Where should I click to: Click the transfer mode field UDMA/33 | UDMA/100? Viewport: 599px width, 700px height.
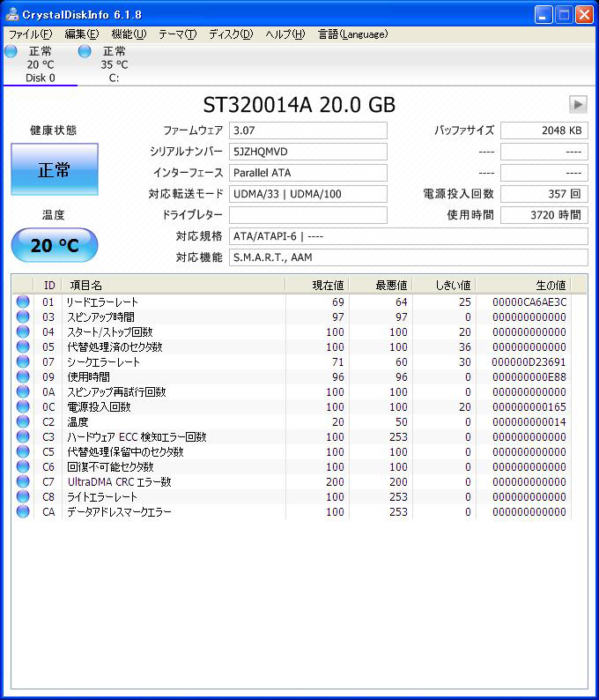coord(308,194)
